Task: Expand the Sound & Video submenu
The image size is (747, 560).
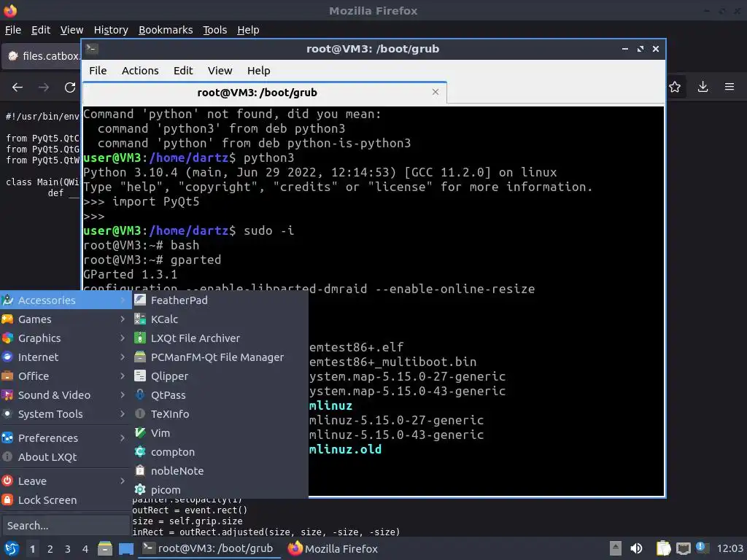Action: [65, 395]
